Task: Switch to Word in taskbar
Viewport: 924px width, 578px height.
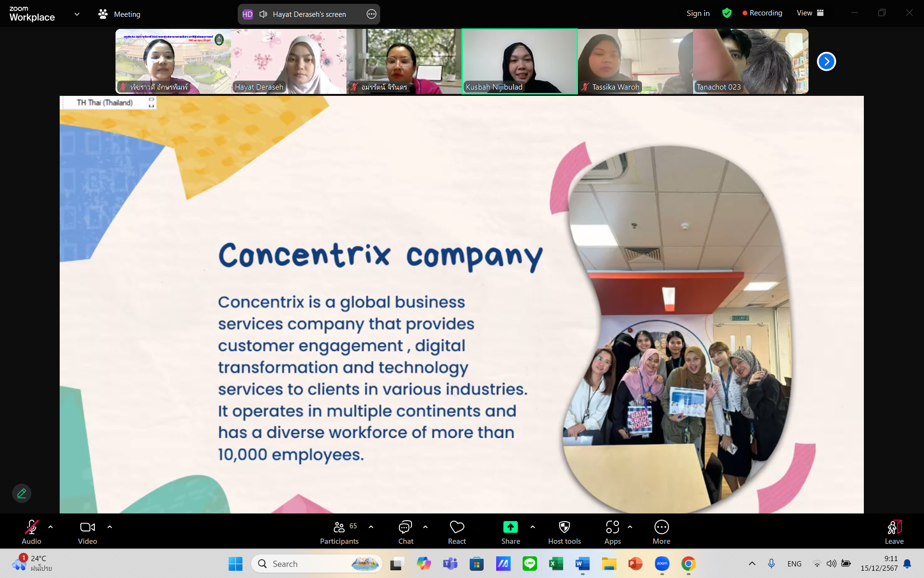Action: [x=582, y=564]
